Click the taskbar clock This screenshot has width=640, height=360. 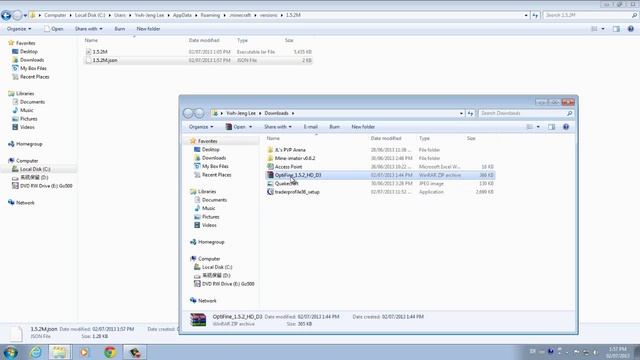[x=618, y=352]
